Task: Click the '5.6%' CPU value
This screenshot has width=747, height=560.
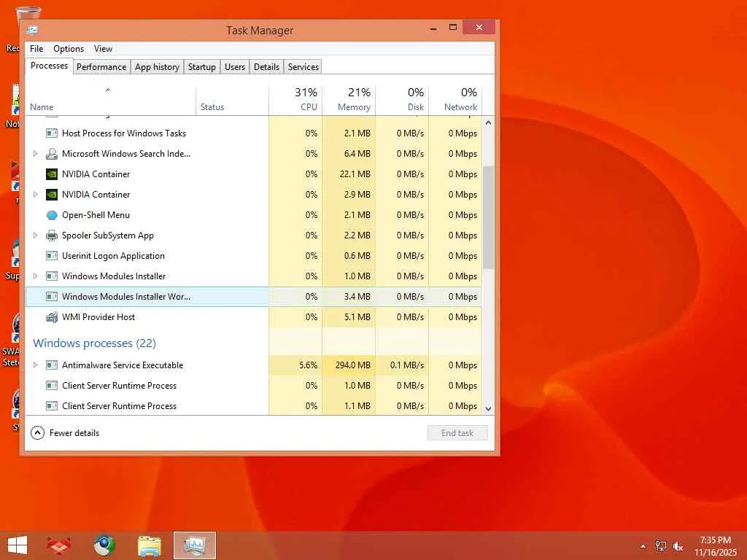Action: coord(309,365)
